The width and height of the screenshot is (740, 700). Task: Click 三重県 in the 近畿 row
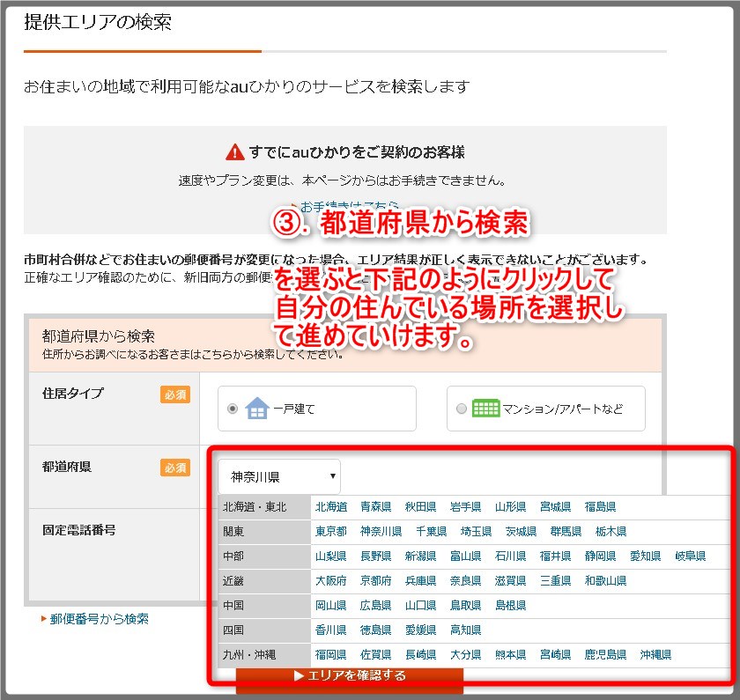click(555, 580)
